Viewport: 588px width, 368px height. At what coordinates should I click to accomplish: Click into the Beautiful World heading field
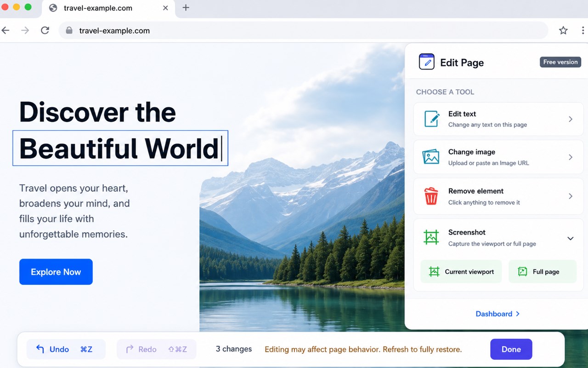pyautogui.click(x=120, y=148)
